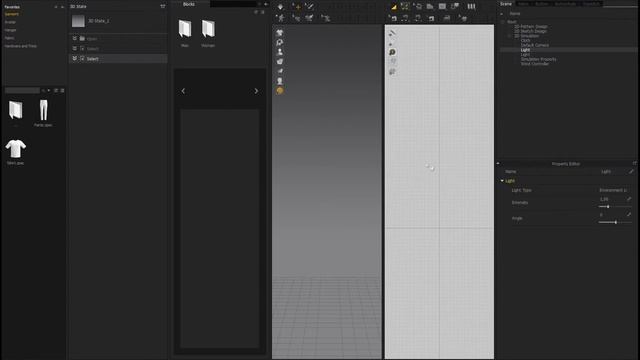
Task: Select the Edit Sewing tool in 2D second row
Action: [x=393, y=18]
